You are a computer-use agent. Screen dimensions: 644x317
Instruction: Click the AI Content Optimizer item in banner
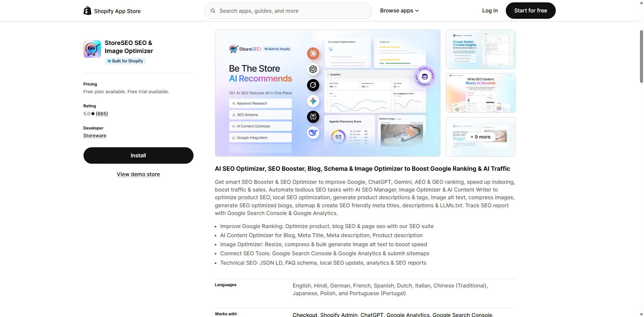pyautogui.click(x=260, y=126)
